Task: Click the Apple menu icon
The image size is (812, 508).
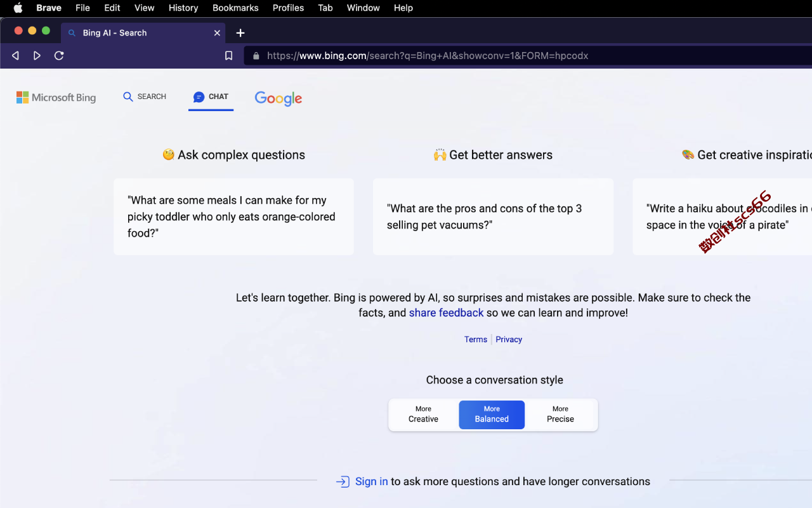Action: click(18, 8)
